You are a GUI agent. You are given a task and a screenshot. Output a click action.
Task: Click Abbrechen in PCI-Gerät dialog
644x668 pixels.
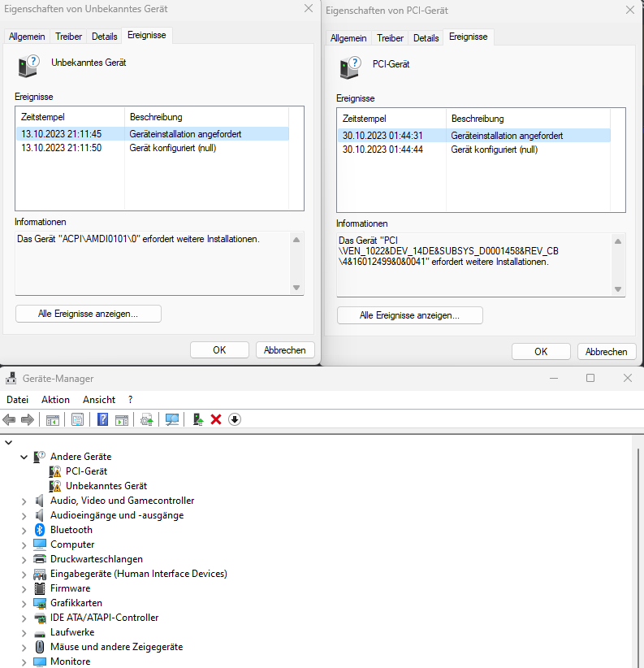point(606,352)
